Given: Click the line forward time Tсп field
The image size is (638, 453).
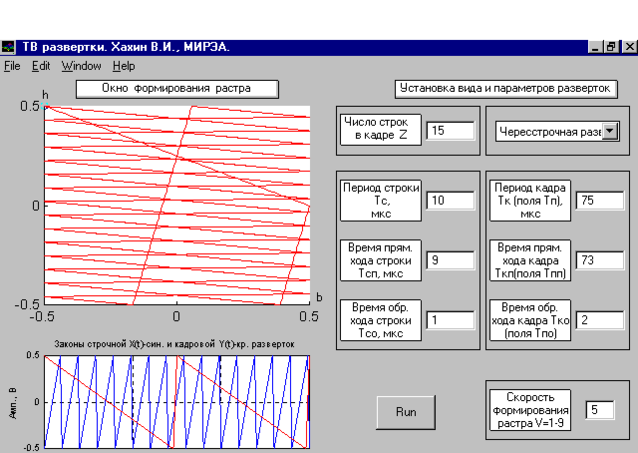Looking at the screenshot, I should click(x=449, y=260).
